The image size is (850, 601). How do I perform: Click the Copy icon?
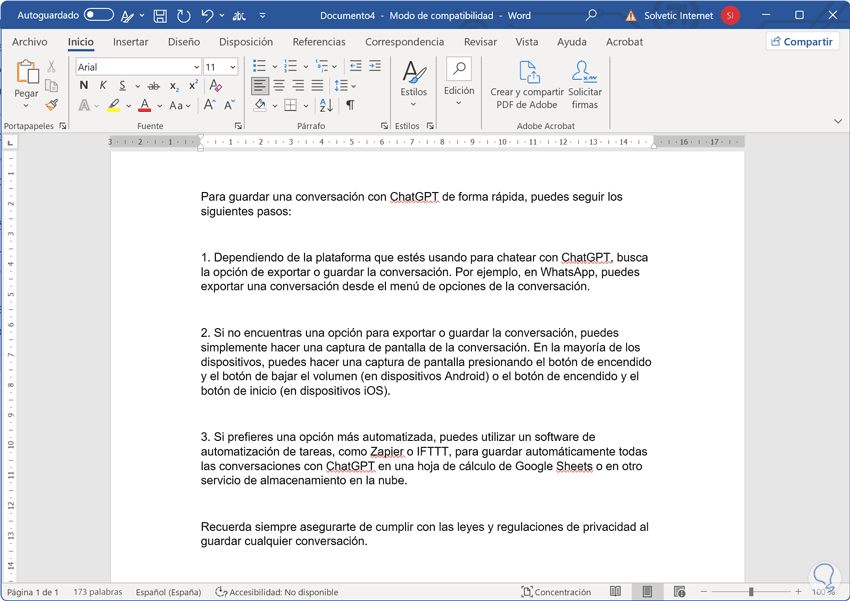pyautogui.click(x=51, y=86)
